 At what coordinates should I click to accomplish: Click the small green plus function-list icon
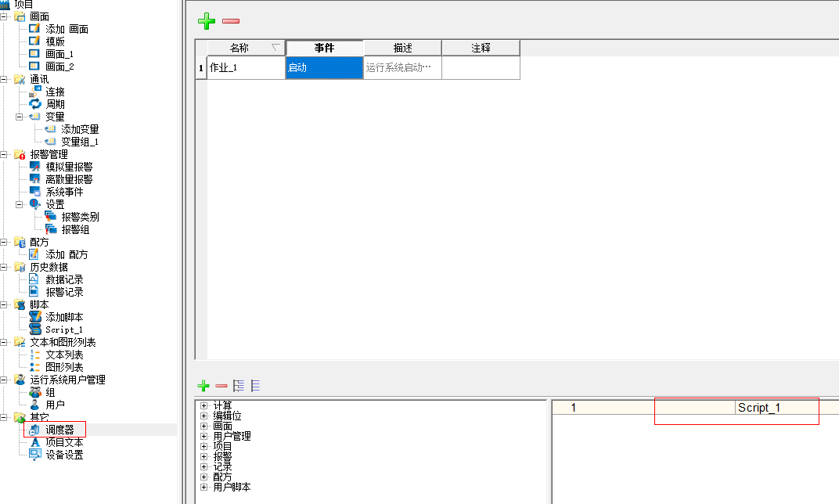(203, 386)
